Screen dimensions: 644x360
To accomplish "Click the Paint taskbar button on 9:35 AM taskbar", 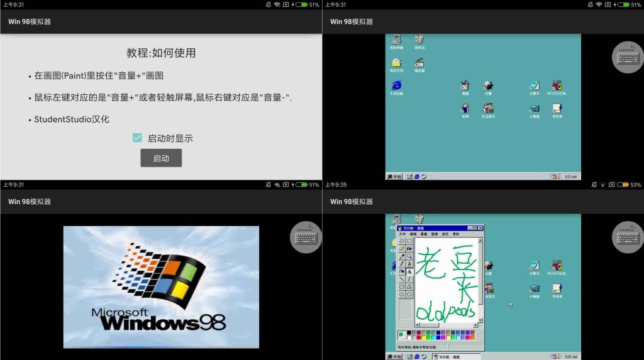I will (x=457, y=357).
